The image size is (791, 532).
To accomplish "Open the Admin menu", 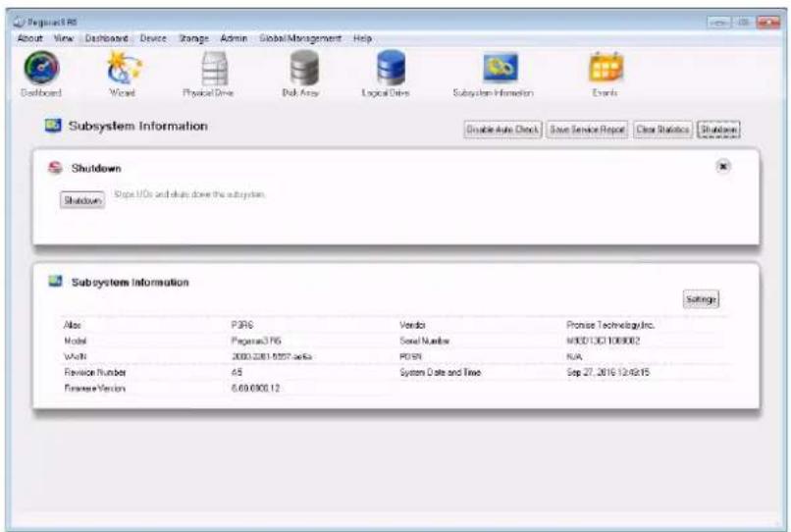I will [235, 38].
